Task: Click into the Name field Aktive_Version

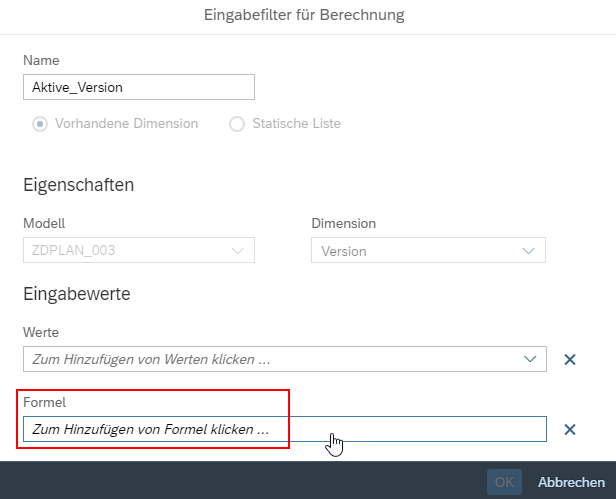Action: [x=139, y=87]
